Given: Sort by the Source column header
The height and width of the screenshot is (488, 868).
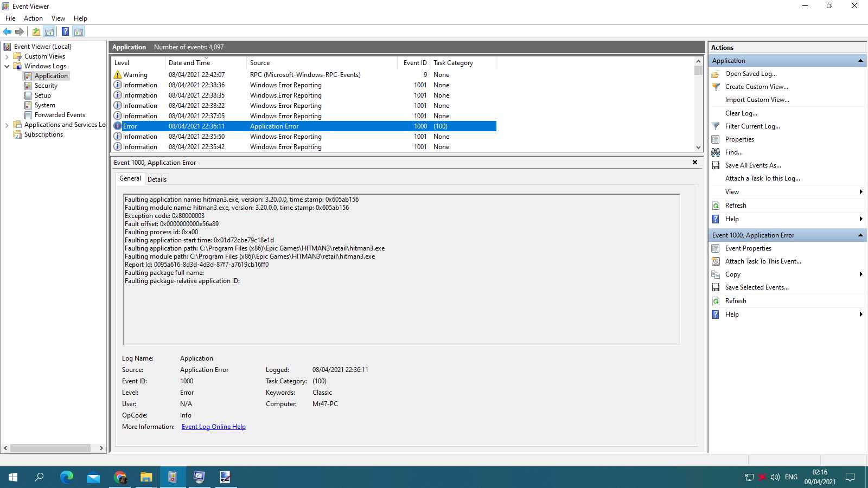Looking at the screenshot, I should 322,63.
